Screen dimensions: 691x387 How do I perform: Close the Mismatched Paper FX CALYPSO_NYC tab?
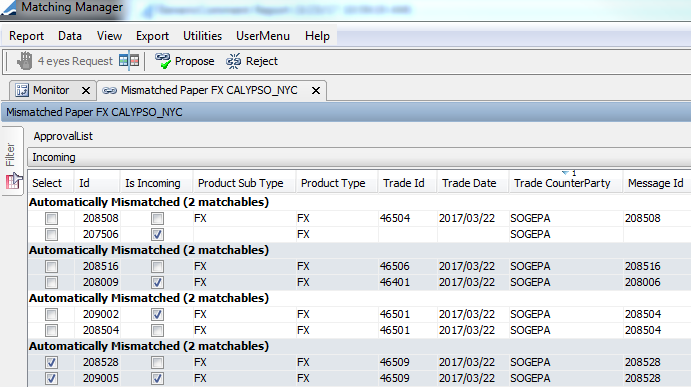pos(316,90)
